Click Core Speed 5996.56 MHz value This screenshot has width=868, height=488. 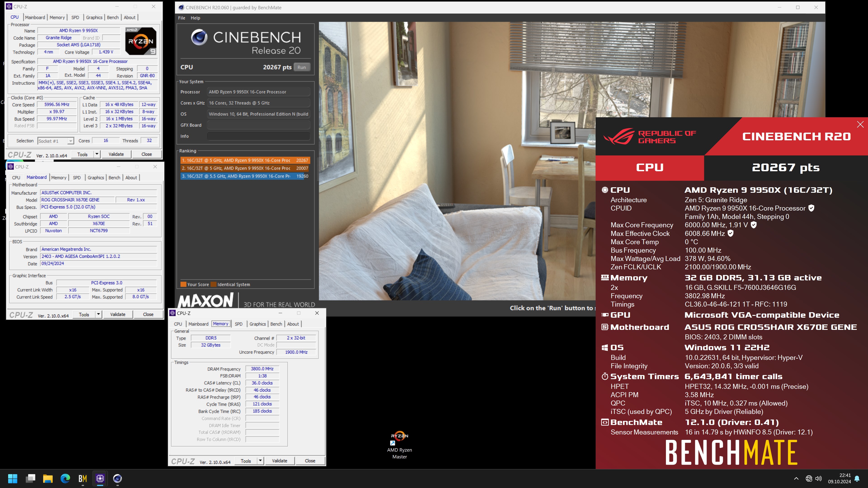[x=57, y=104]
